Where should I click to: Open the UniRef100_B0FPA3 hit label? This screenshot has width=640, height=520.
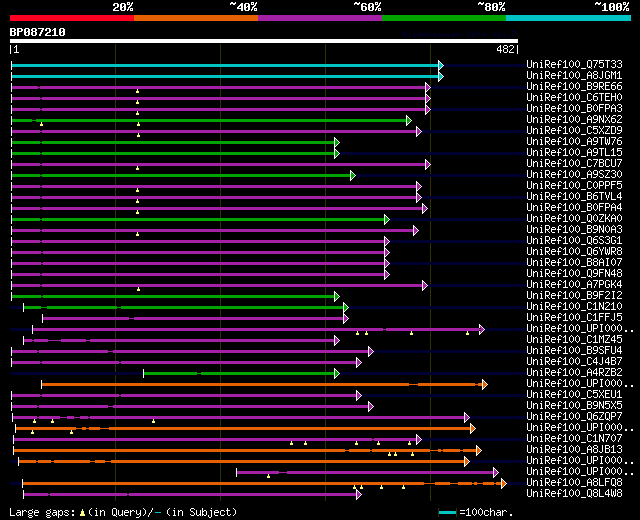[574, 109]
